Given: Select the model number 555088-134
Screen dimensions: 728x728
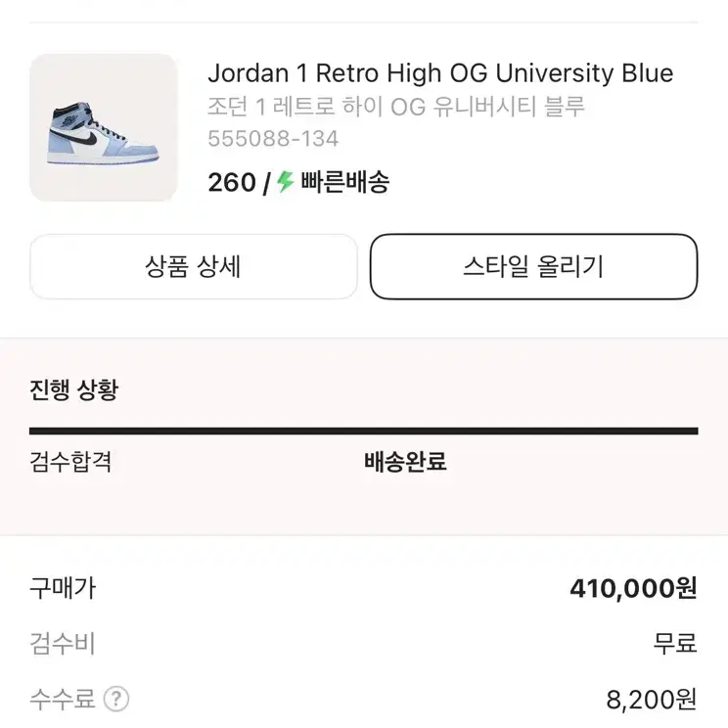Looking at the screenshot, I should pyautogui.click(x=273, y=138).
